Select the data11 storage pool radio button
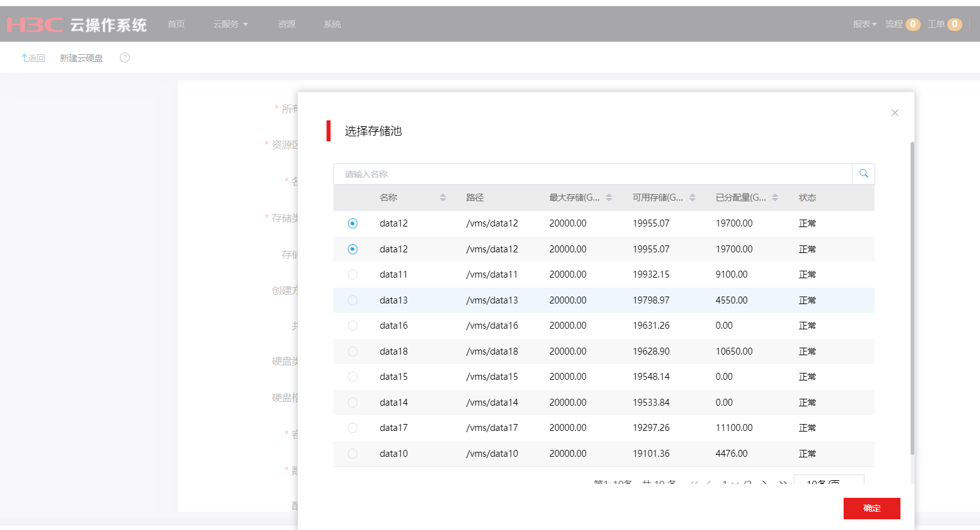 [352, 274]
